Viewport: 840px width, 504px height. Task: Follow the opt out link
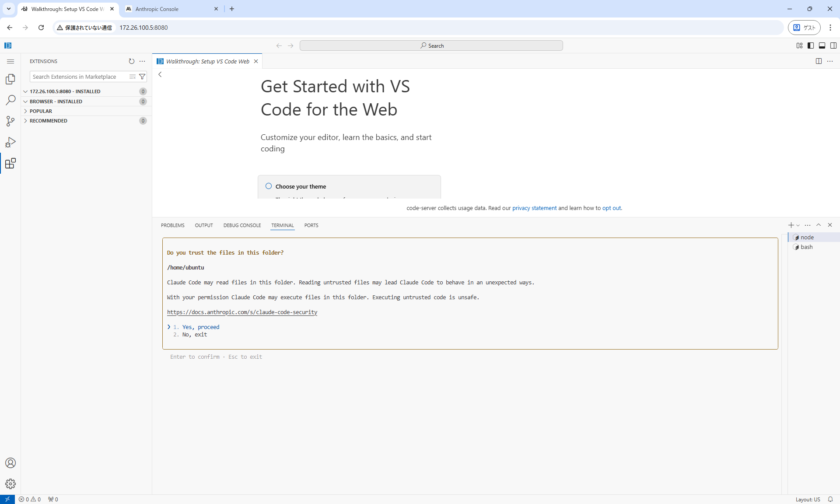[612, 208]
